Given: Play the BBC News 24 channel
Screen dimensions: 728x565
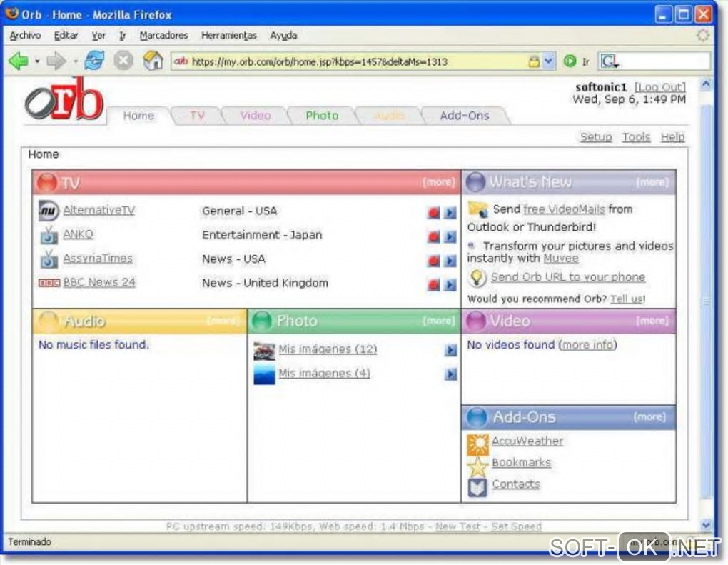Looking at the screenshot, I should pyautogui.click(x=450, y=285).
